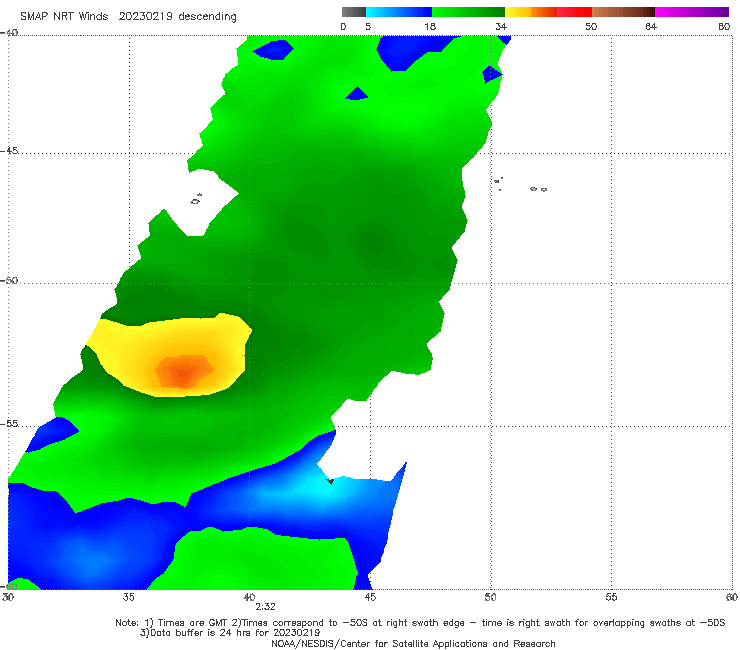Screen dimensions: 740x650
Task: Click the pair of island outlines east of longitude 50
Action: pyautogui.click(x=538, y=189)
